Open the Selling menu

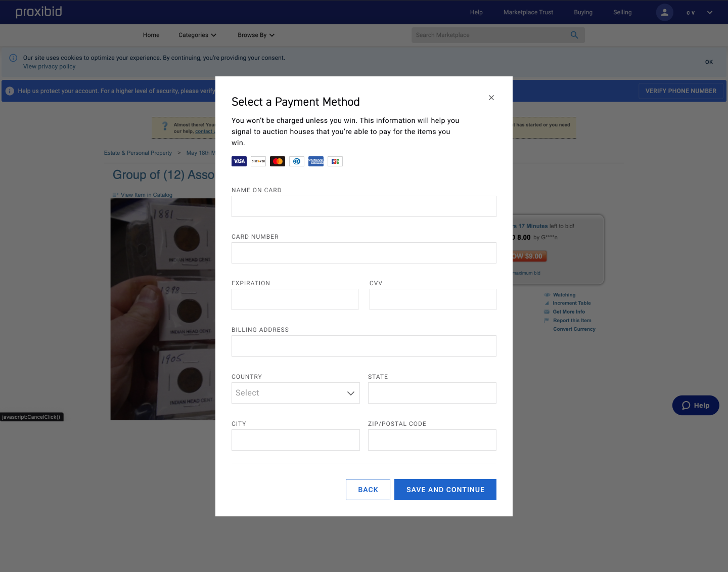(x=622, y=12)
